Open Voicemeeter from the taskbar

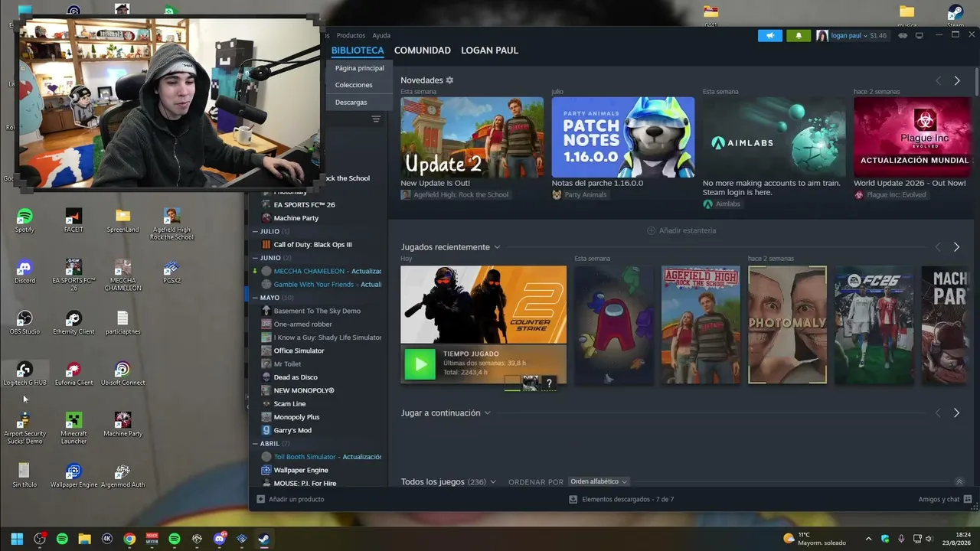[152, 539]
